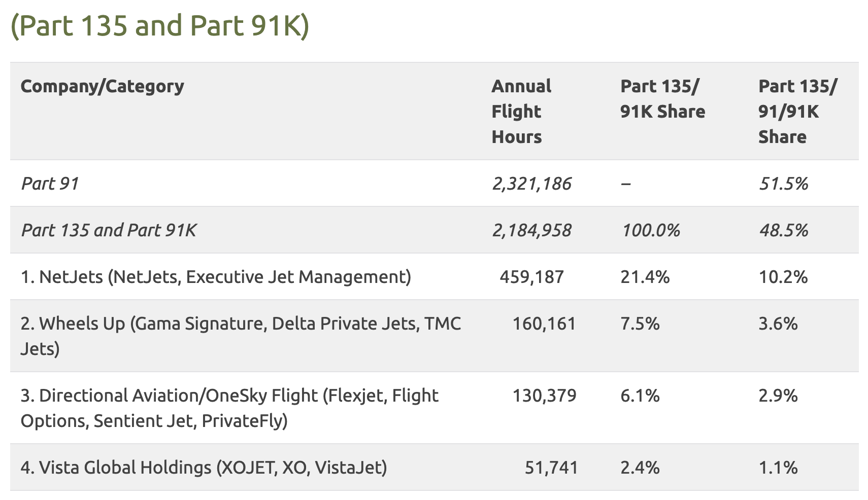The width and height of the screenshot is (868, 500).
Task: Select the Wheels Up company cell
Action: (241, 336)
